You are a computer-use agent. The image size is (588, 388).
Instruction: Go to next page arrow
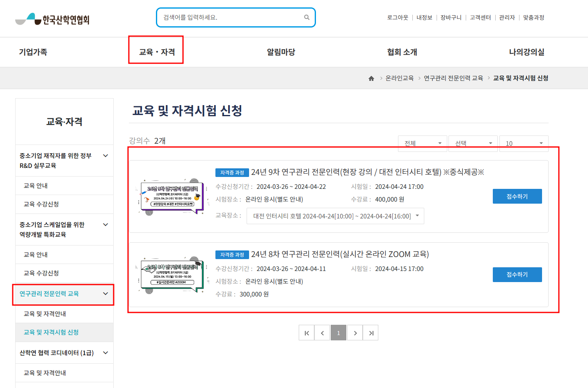(x=355, y=333)
